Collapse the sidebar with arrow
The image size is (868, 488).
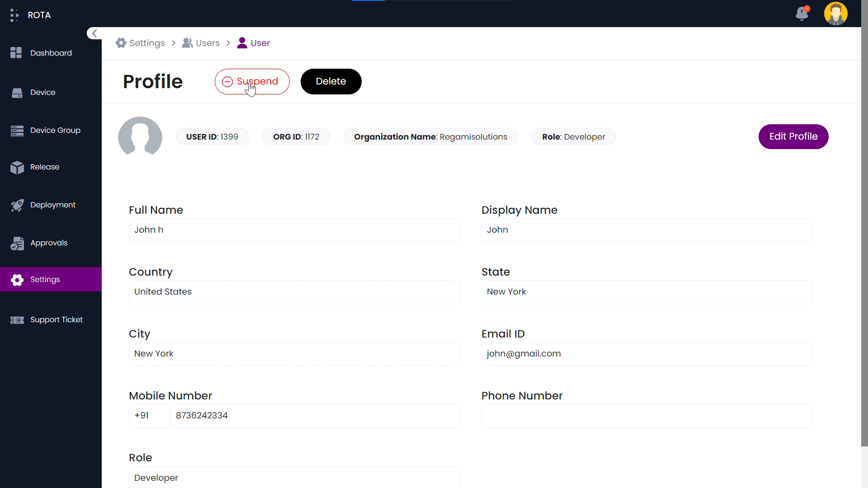[x=94, y=33]
